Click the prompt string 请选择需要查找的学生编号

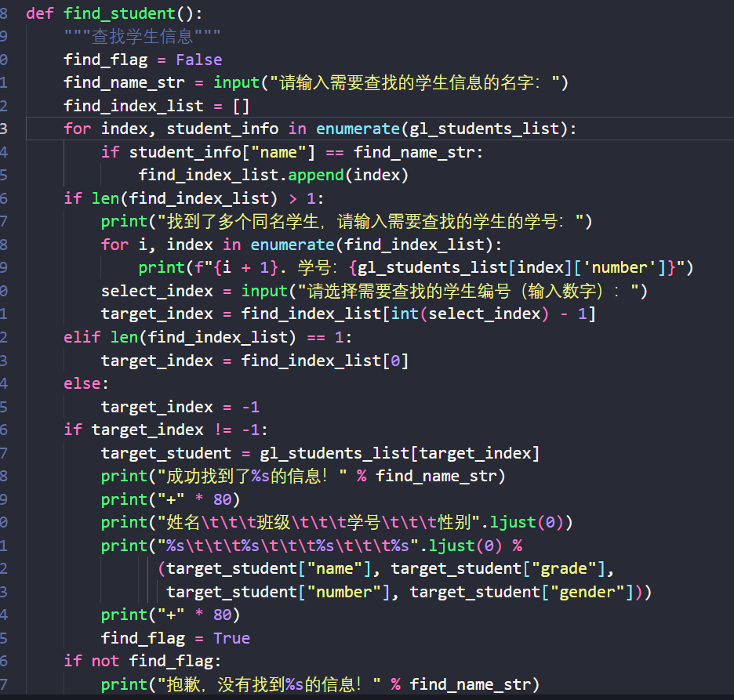coord(468,292)
